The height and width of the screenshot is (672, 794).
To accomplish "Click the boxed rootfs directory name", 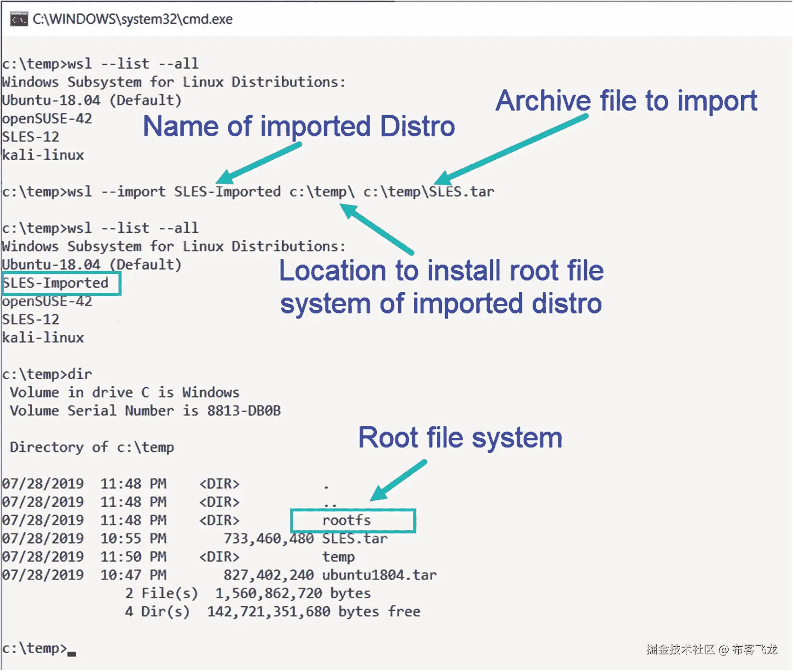I will point(353,521).
